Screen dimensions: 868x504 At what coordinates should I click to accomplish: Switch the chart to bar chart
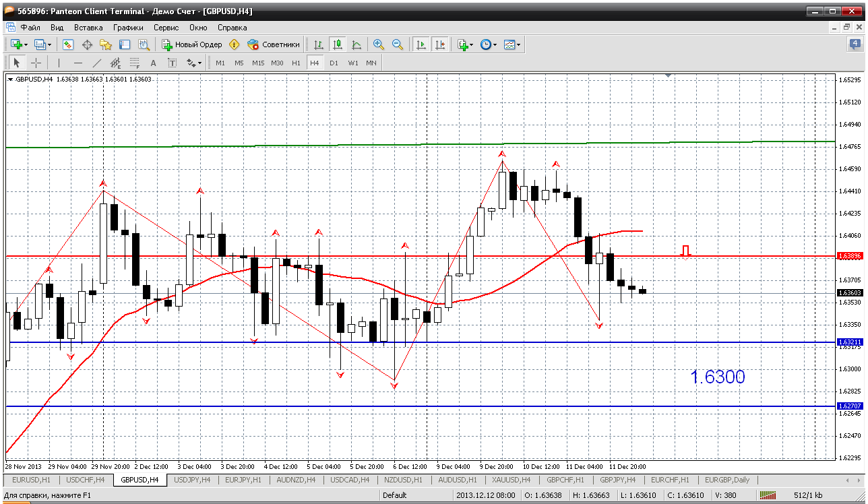[x=319, y=44]
